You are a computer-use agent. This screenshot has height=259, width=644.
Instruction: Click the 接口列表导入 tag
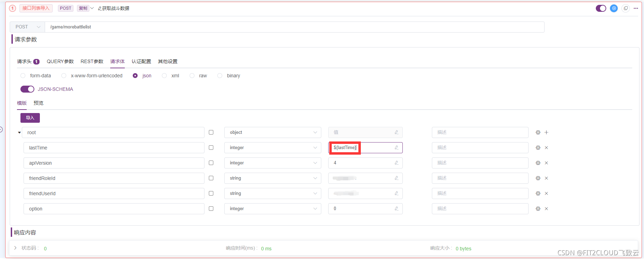(36, 8)
